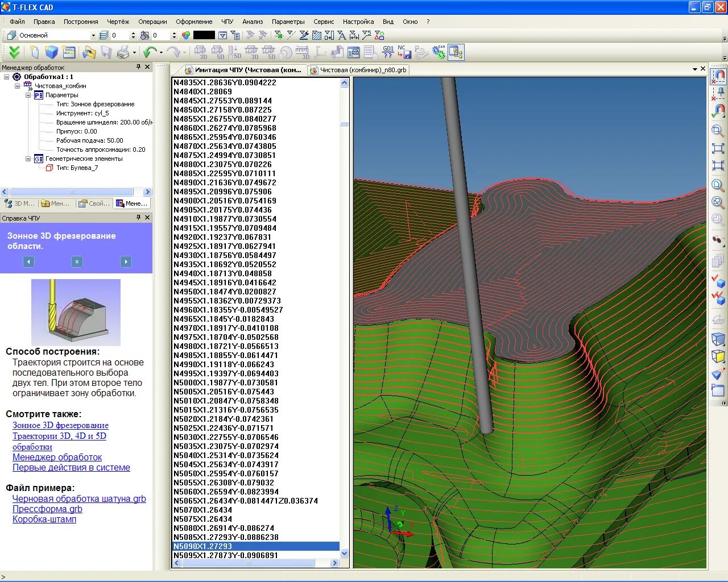This screenshot has width=728, height=582.
Task: Follow the Менеджер обработок link
Action: point(57,457)
